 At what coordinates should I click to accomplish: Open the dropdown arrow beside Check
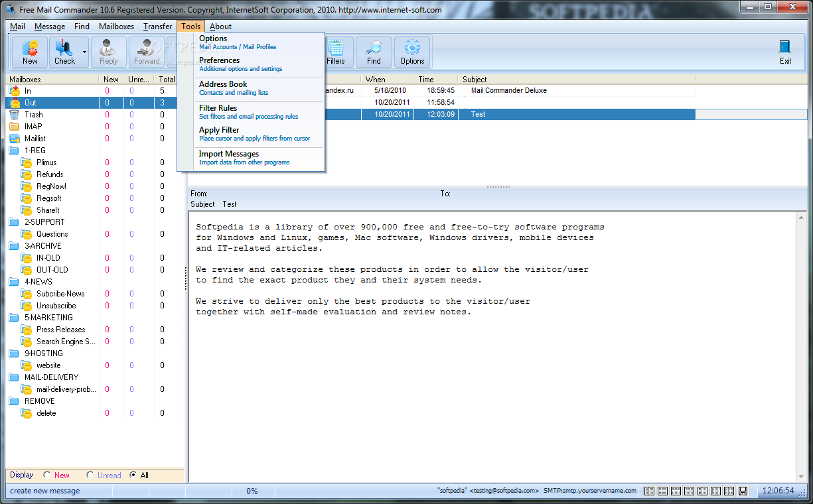tap(84, 52)
